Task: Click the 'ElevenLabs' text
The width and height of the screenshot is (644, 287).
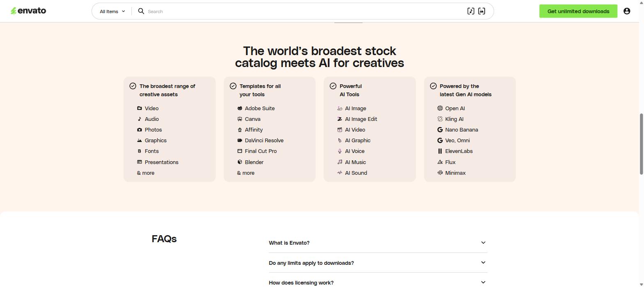Action: click(x=459, y=151)
